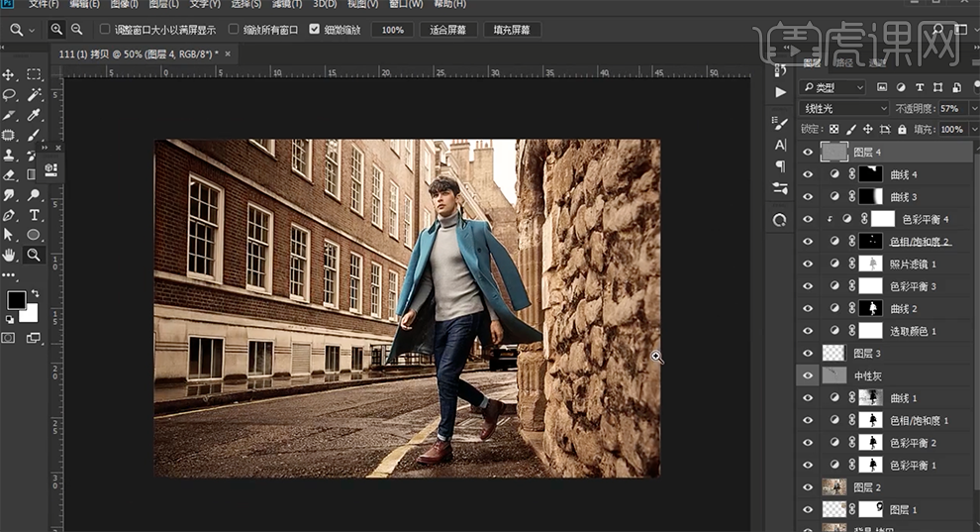Select the Eyedropper tool
Viewport: 980px width, 532px height.
[x=34, y=115]
